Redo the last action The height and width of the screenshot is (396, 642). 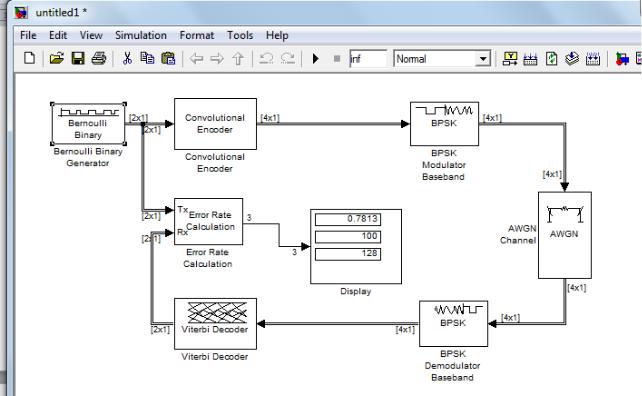click(x=287, y=59)
